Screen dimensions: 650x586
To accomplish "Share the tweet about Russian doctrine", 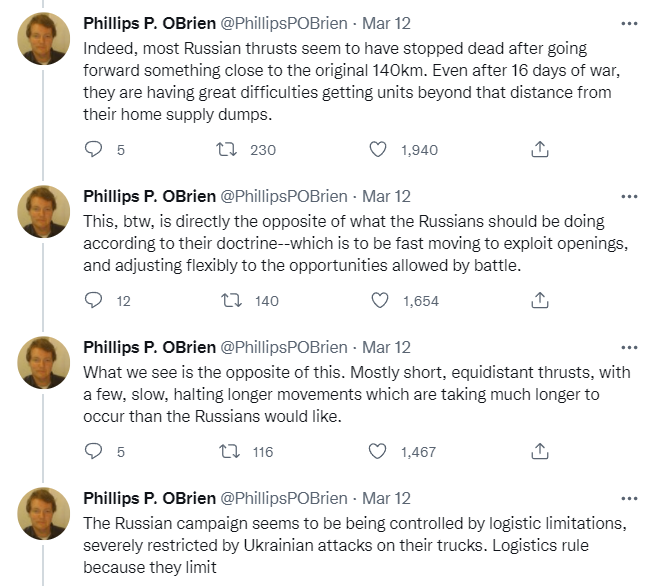I will (x=539, y=300).
